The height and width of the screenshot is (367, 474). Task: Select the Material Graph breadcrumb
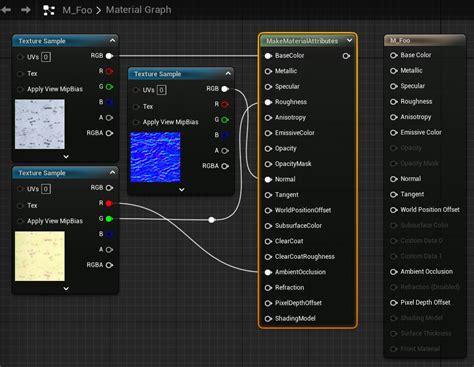click(138, 10)
